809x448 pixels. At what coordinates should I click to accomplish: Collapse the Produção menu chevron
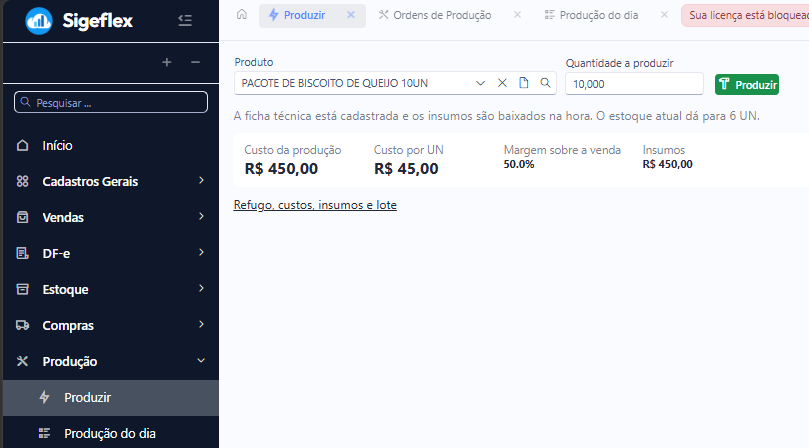(x=201, y=360)
